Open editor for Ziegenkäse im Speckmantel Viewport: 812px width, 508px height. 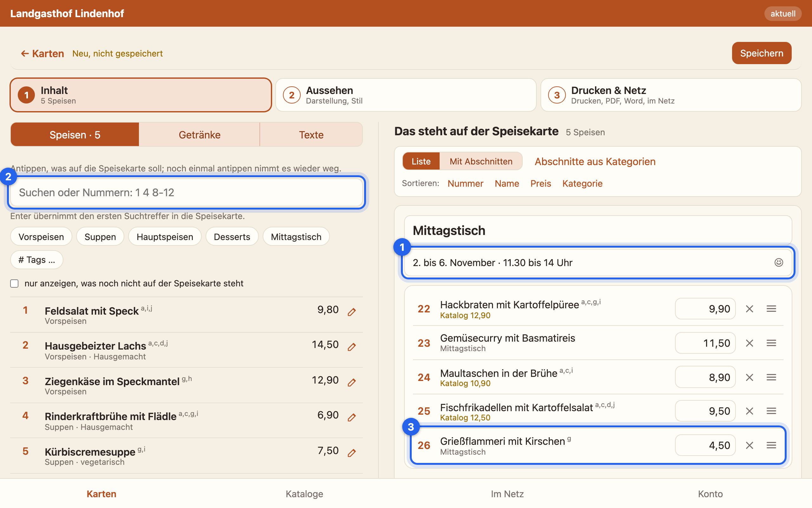click(351, 382)
